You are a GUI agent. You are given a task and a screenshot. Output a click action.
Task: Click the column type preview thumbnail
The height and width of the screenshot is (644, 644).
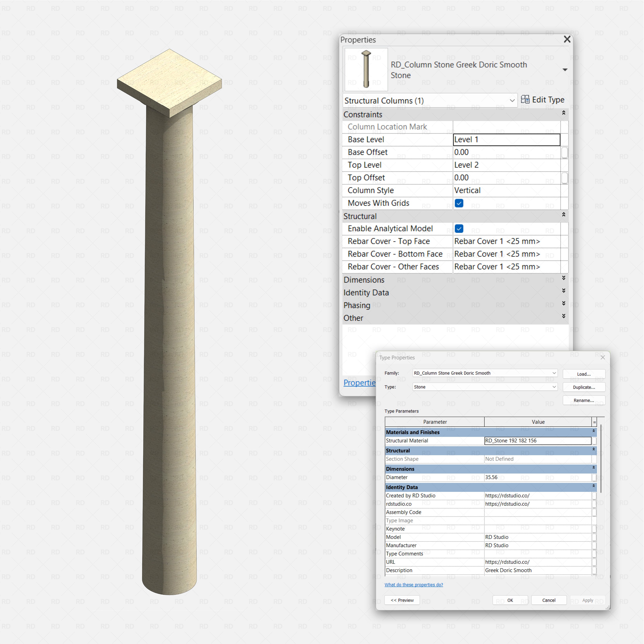pyautogui.click(x=366, y=69)
